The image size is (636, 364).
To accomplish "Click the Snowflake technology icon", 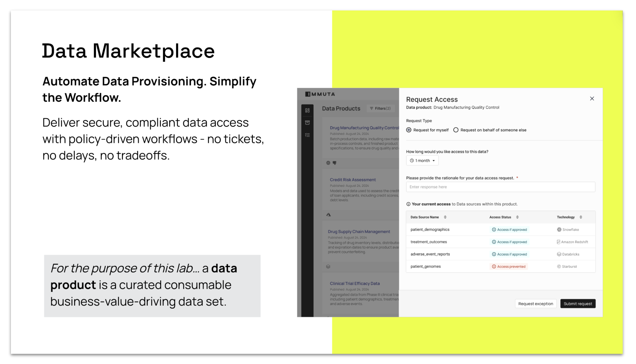I will 559,230.
